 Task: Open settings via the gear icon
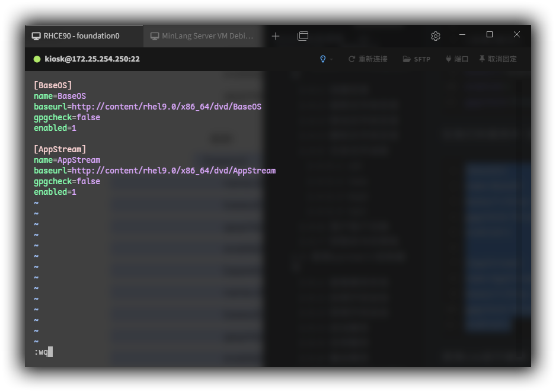[436, 36]
